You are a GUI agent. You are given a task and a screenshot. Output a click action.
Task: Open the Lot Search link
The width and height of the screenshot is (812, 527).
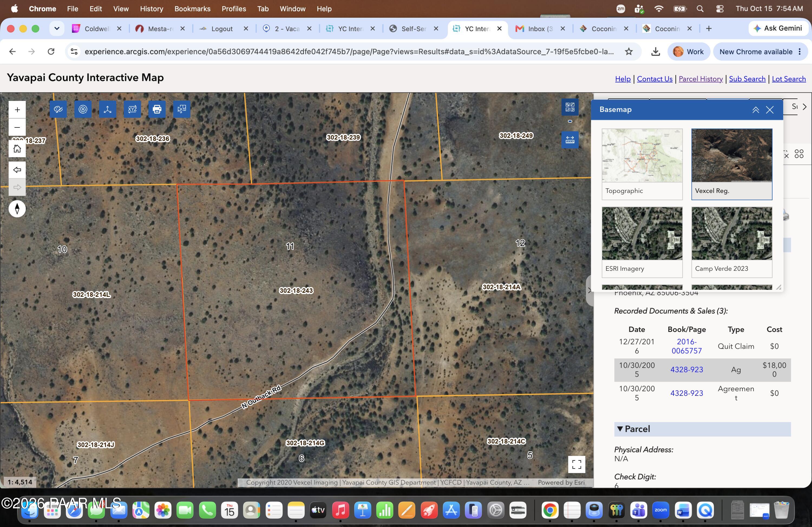(x=789, y=79)
